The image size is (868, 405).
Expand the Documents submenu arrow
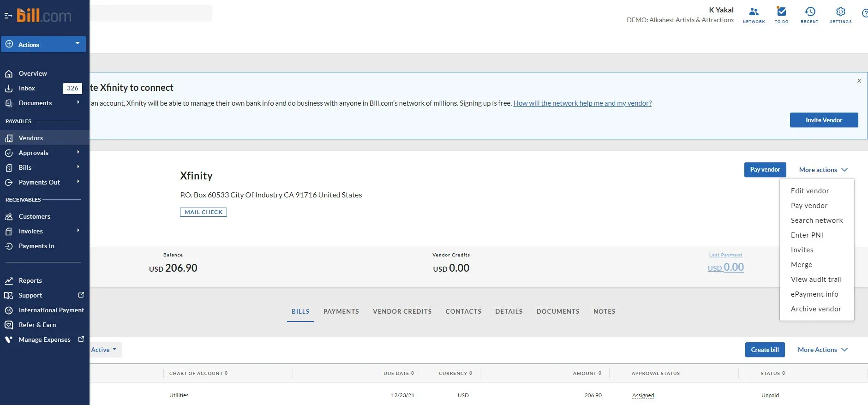(78, 102)
